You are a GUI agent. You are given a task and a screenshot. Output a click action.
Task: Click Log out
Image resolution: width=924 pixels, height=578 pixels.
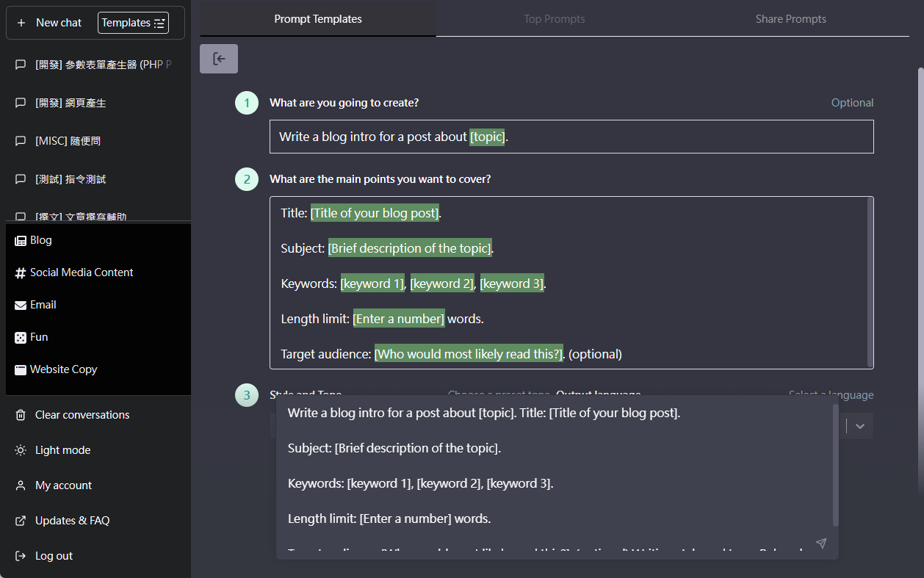54,556
